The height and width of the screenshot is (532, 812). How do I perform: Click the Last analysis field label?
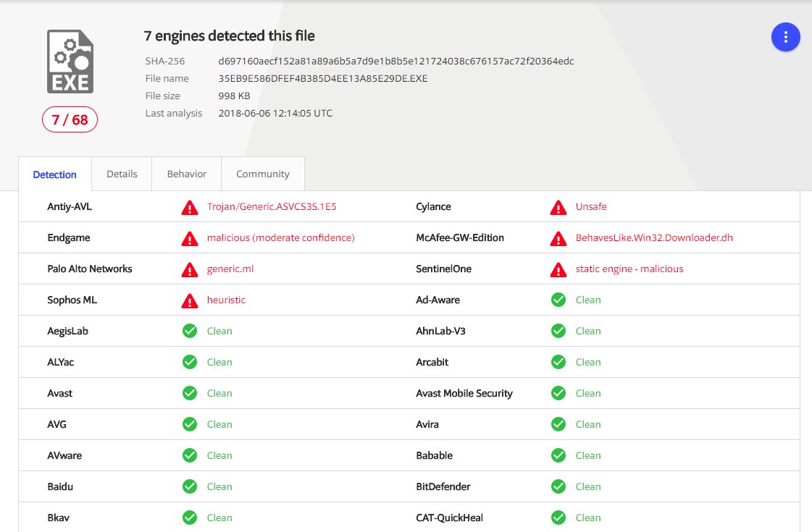pos(173,114)
